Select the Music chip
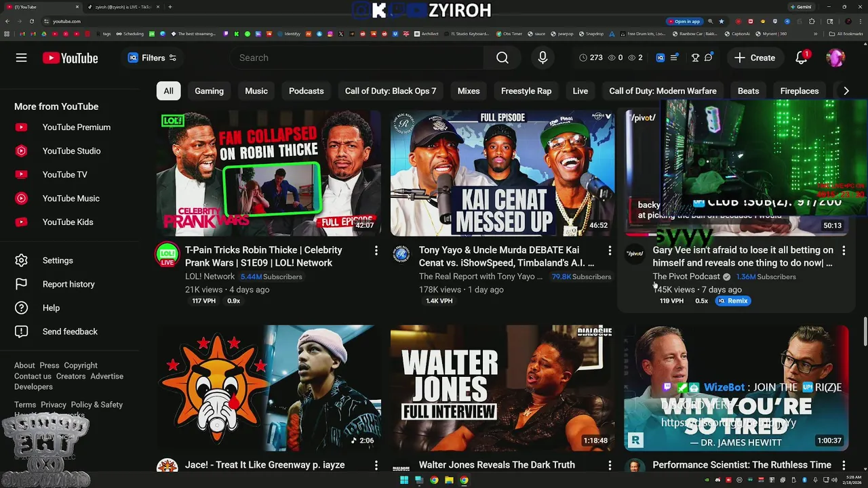Image resolution: width=868 pixels, height=488 pixels. coord(256,91)
